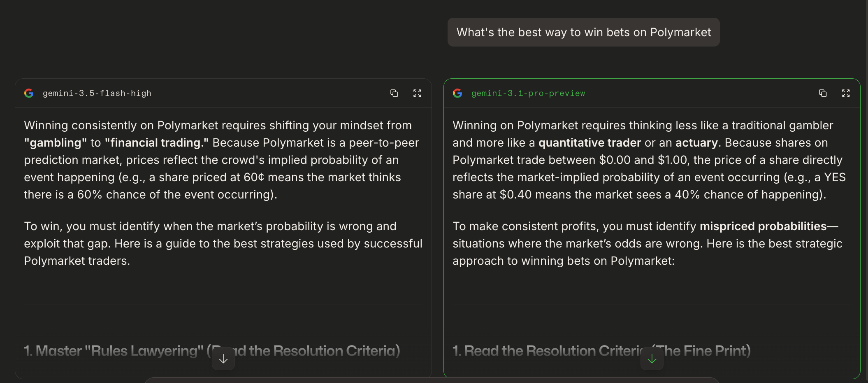The image size is (868, 383).
Task: Click bold text "quantitative trader"
Action: point(590,142)
